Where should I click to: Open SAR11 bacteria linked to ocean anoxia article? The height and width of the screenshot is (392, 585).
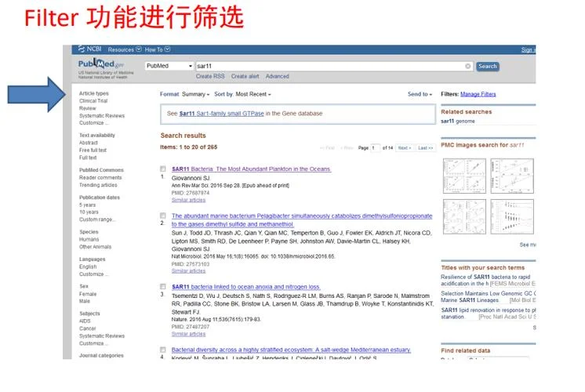tap(246, 287)
